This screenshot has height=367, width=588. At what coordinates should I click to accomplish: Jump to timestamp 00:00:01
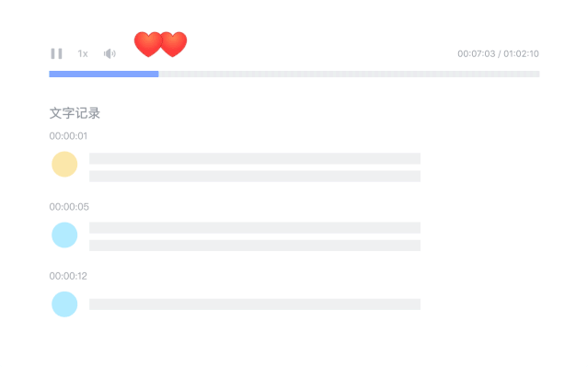68,136
